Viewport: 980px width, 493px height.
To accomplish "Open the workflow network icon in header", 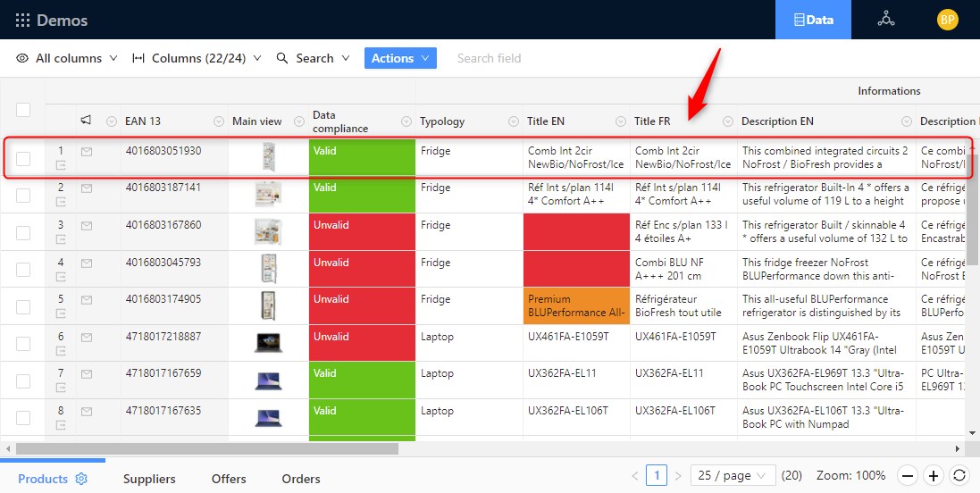I will pos(885,20).
